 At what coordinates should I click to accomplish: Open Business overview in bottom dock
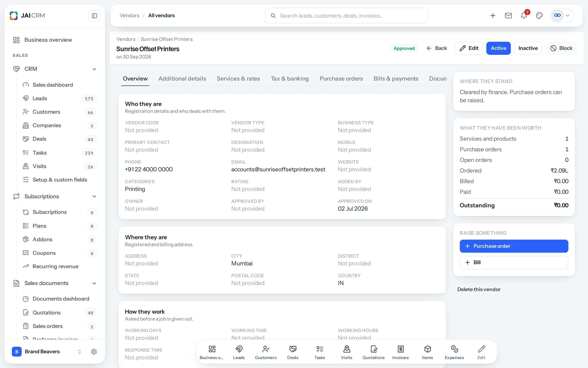(x=212, y=352)
